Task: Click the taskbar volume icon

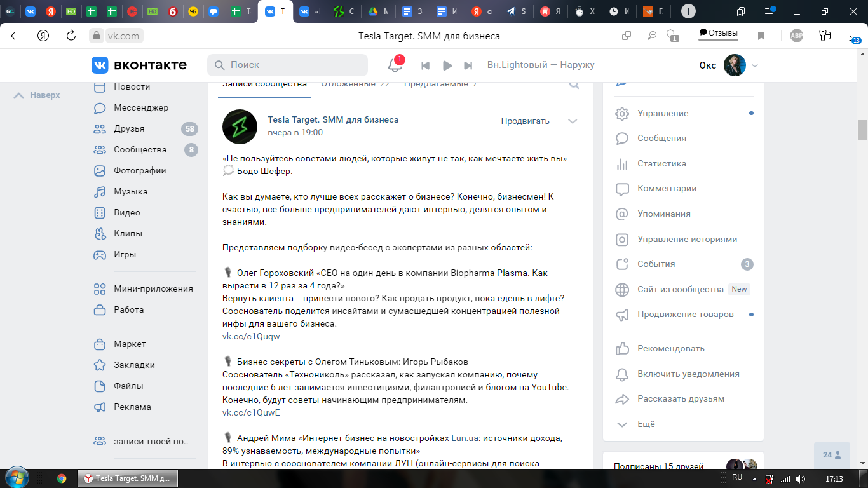Action: pos(800,478)
